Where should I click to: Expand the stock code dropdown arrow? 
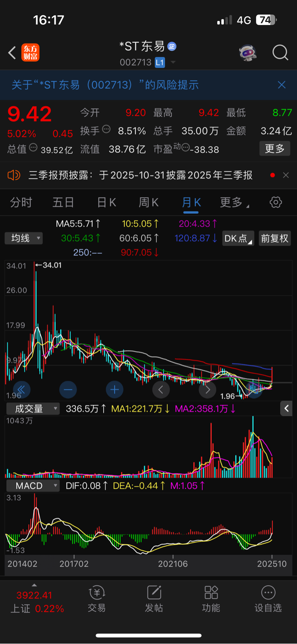tap(173, 62)
